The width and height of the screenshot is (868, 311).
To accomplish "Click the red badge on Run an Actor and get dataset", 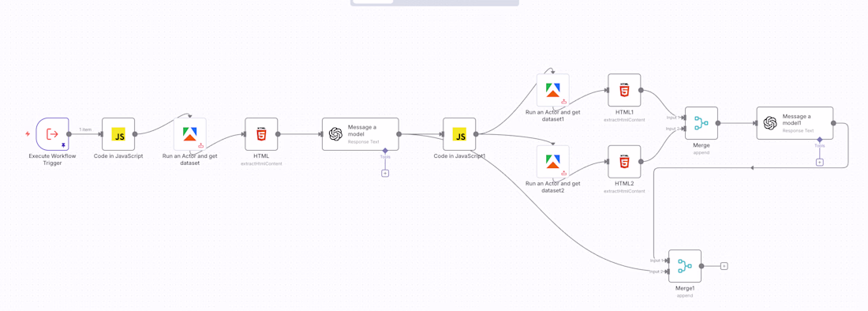I will pos(200,145).
